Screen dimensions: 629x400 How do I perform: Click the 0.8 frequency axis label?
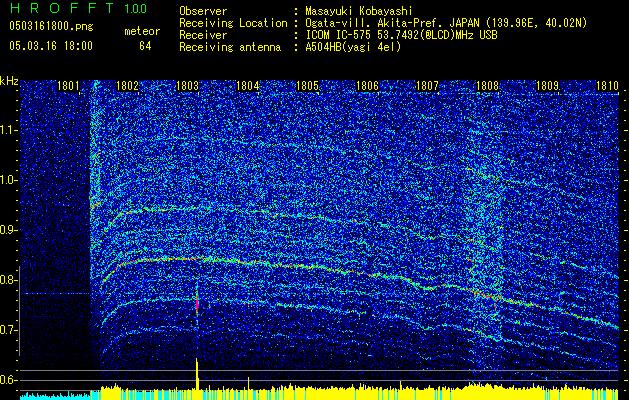(x=8, y=280)
